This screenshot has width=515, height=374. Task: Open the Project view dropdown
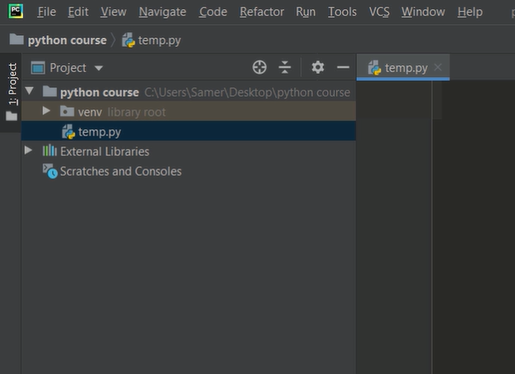coord(98,68)
